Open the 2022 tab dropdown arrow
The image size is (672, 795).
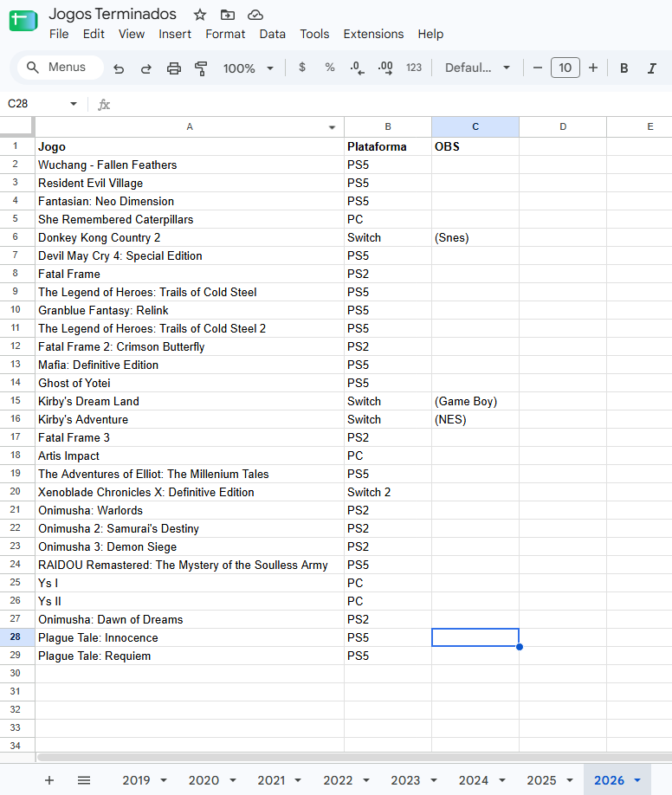[365, 780]
